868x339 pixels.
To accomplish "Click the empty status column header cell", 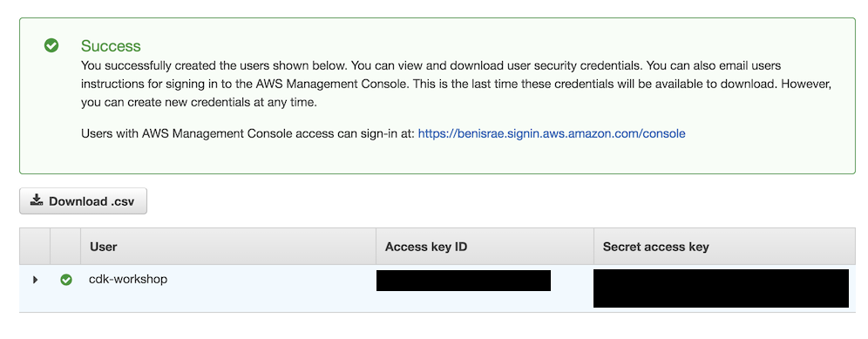I will click(65, 247).
